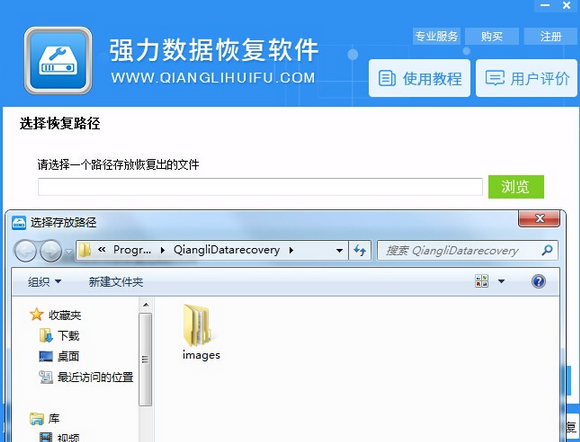Expand arrow after Progr... breadcrumb
Viewport: 580px width, 442px height.
click(x=163, y=250)
